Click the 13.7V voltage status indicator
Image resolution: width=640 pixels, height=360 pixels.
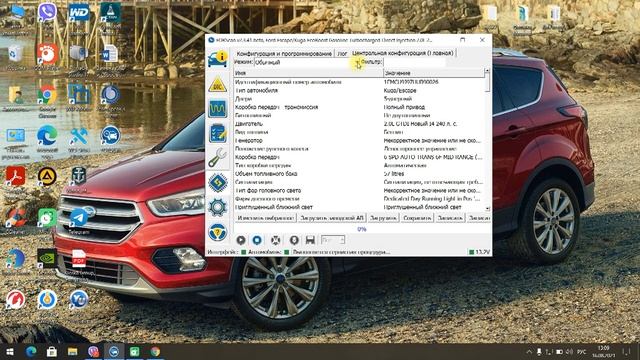click(x=480, y=252)
